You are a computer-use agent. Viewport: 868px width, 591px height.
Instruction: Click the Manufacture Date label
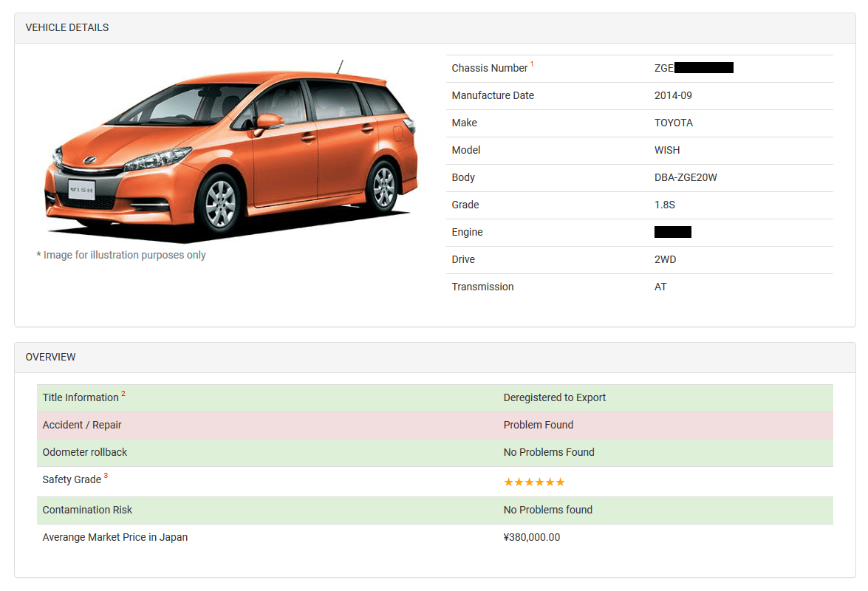tap(493, 95)
